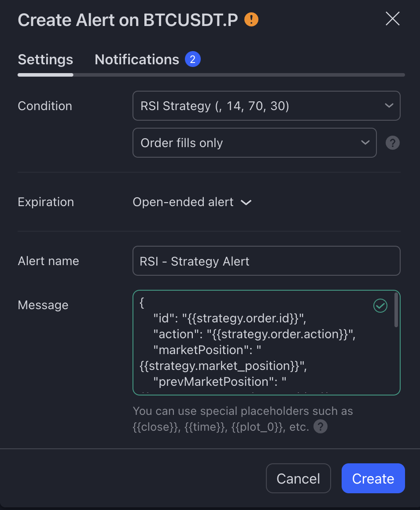Close the Create Alert dialog

click(x=392, y=19)
